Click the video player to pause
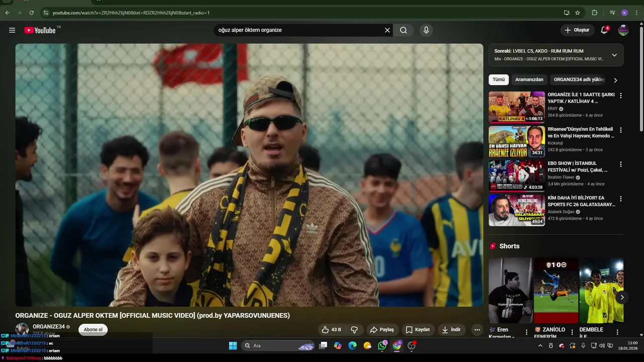Image resolution: width=644 pixels, height=362 pixels. (x=249, y=175)
